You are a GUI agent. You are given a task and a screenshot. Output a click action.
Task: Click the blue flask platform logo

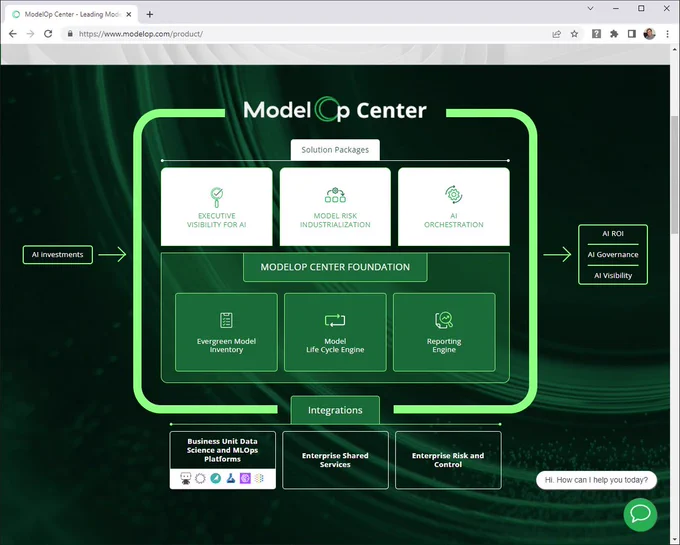coord(231,478)
